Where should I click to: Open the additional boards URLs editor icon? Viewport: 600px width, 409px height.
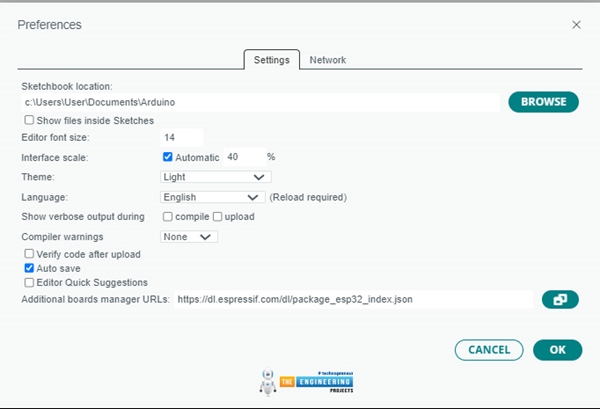(559, 299)
